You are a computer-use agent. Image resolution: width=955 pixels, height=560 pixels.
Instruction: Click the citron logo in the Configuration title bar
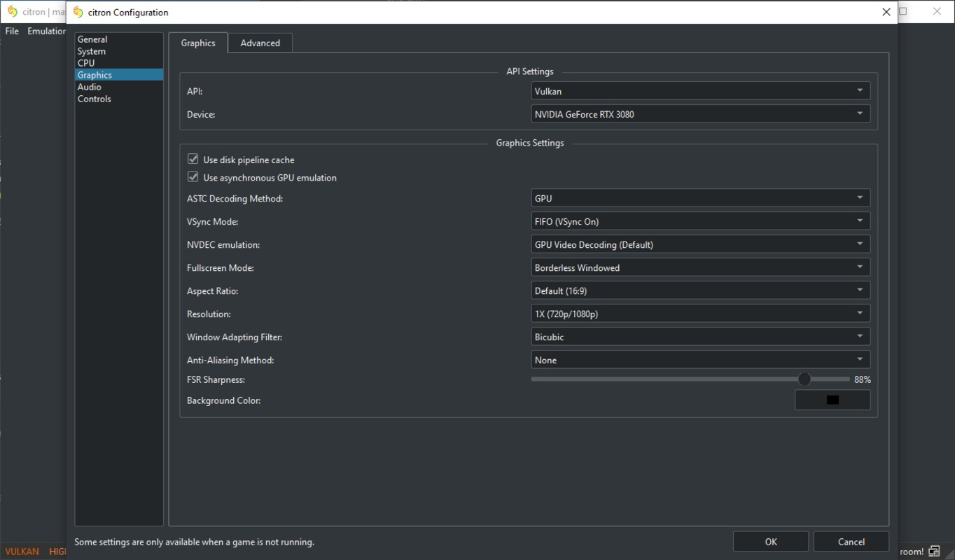tap(78, 12)
